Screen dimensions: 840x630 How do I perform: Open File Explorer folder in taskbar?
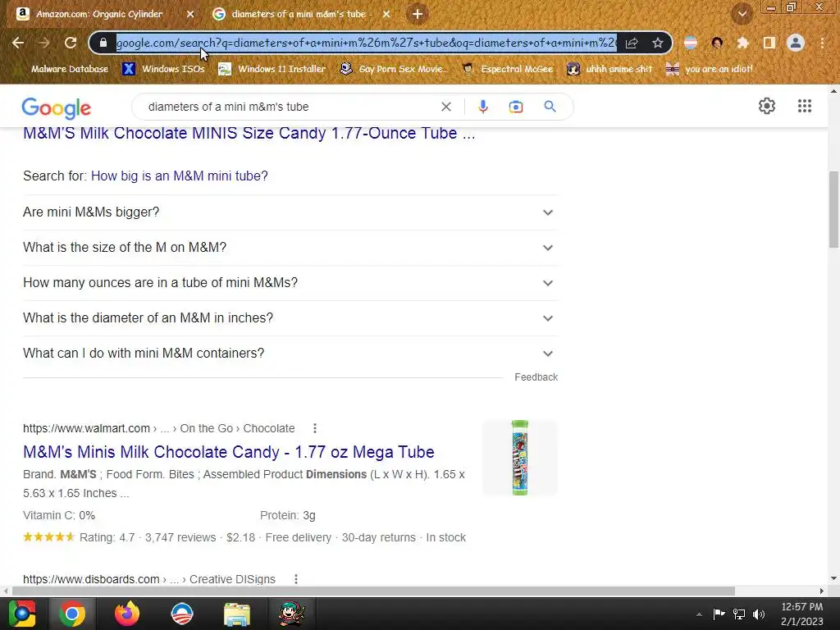point(237,614)
